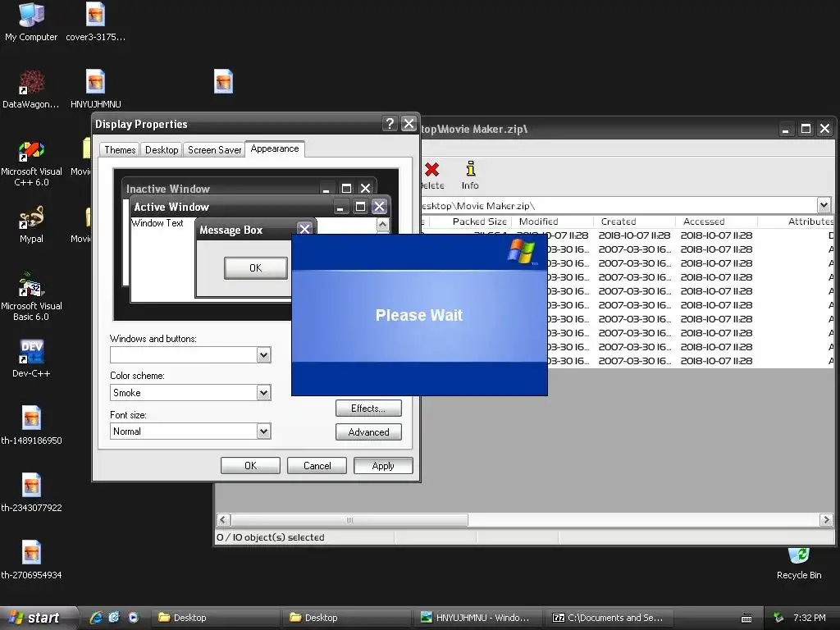
Task: Click the media player quick launch icon
Action: pos(134,618)
